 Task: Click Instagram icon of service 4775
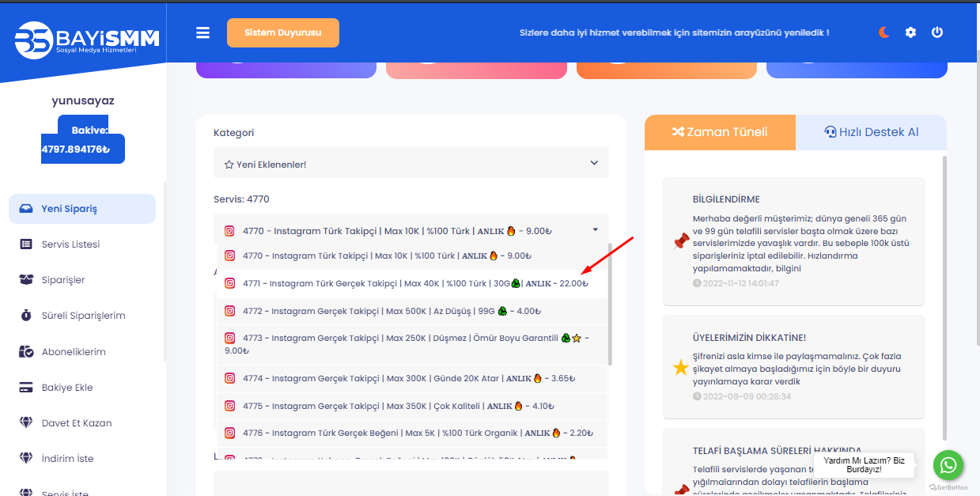pyautogui.click(x=230, y=406)
